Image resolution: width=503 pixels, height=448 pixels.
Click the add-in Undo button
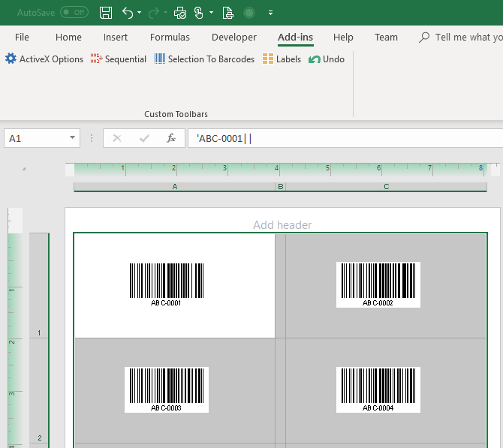327,59
